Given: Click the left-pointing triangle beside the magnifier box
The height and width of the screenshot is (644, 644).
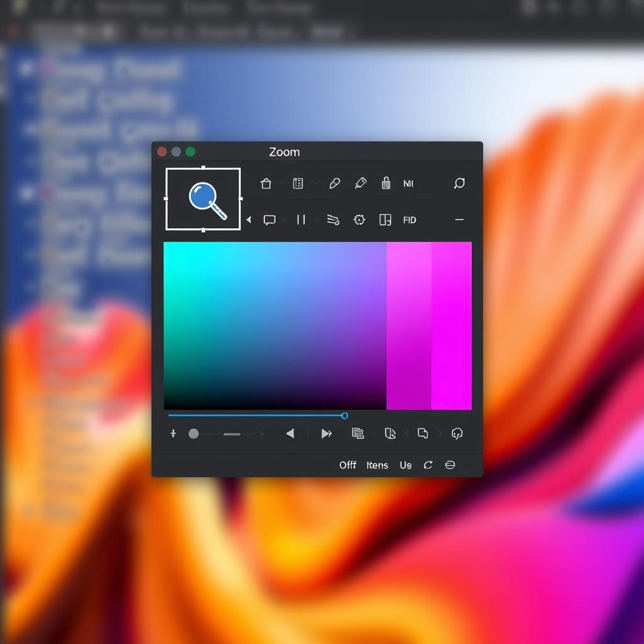Looking at the screenshot, I should tap(248, 219).
